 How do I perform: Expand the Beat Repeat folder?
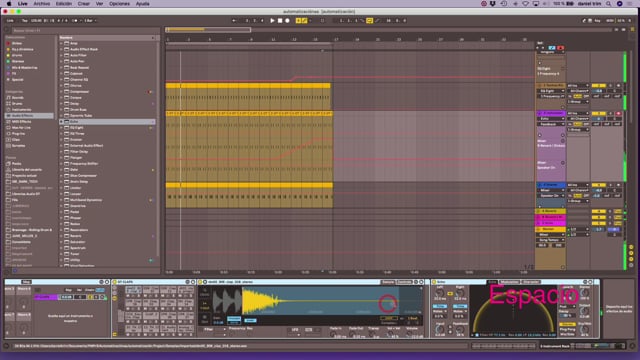point(62,67)
